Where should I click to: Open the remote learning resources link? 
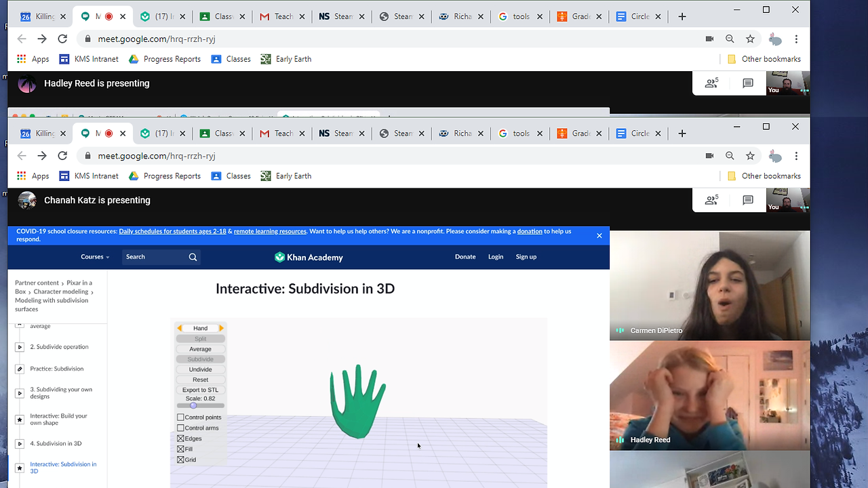coord(270,231)
